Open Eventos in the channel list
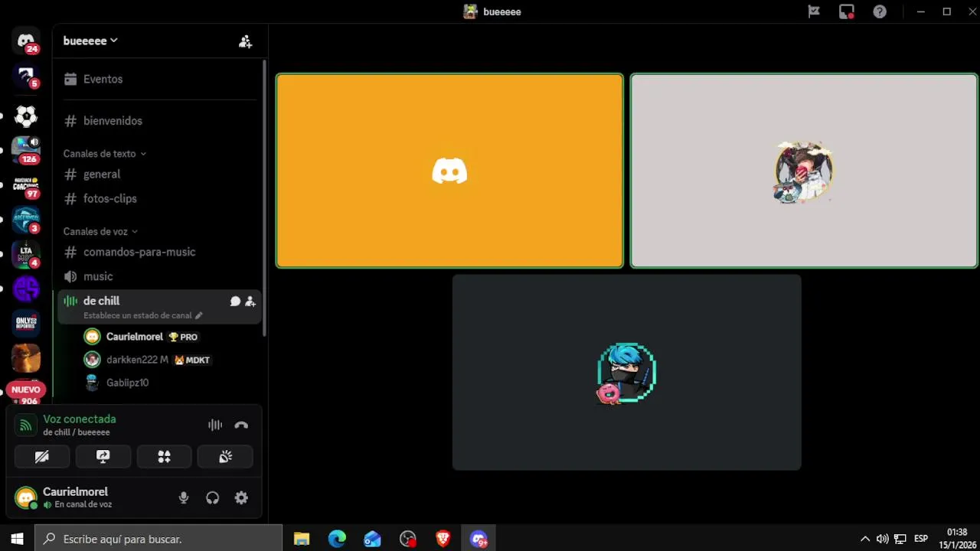Image resolution: width=980 pixels, height=551 pixels. (x=159, y=79)
